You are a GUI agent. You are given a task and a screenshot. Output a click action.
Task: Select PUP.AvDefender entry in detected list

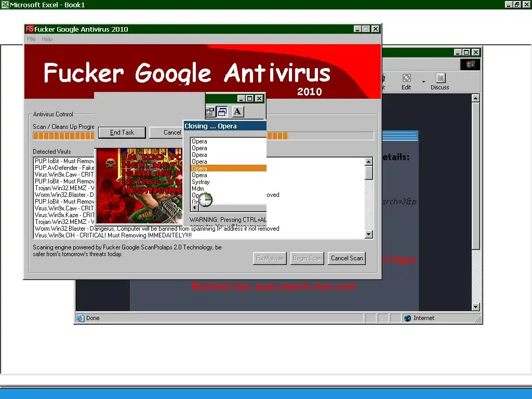64,168
